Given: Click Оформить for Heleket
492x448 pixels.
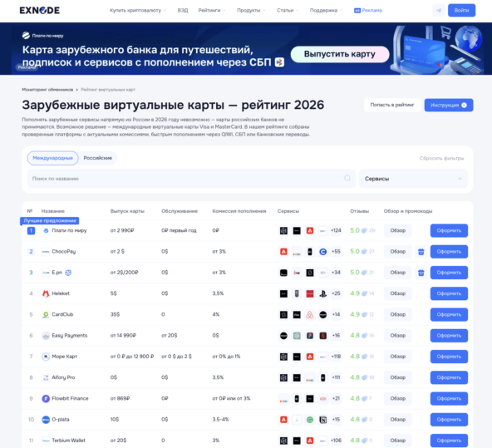Looking at the screenshot, I should [x=449, y=293].
